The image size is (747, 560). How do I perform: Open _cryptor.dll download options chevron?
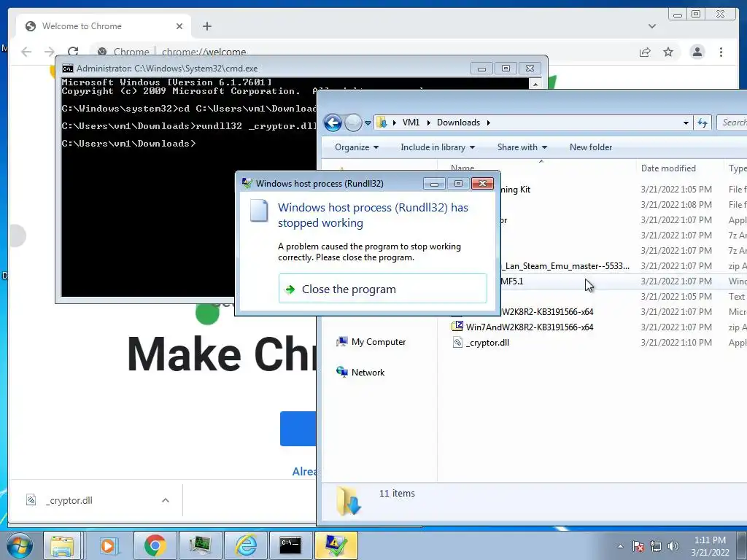[166, 500]
